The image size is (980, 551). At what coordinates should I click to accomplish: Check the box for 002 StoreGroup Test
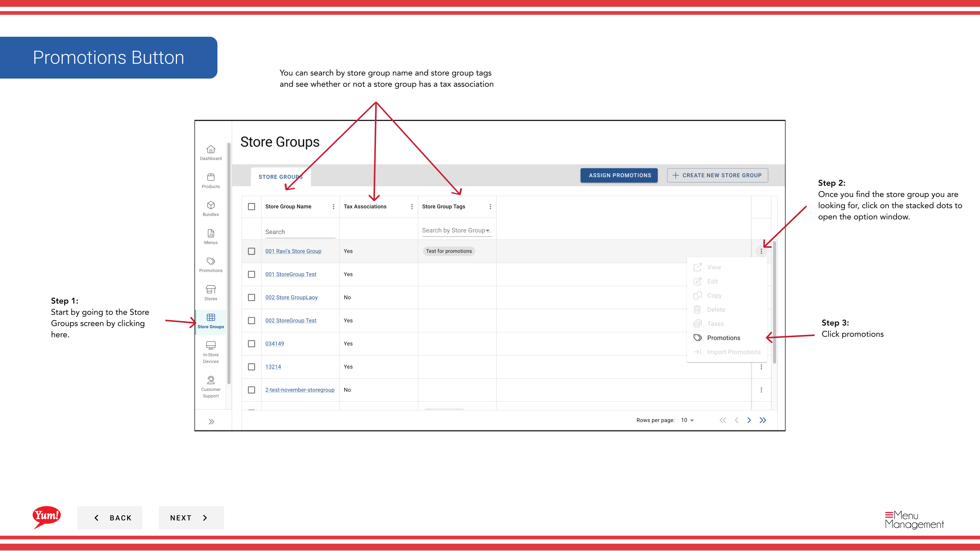coord(251,320)
